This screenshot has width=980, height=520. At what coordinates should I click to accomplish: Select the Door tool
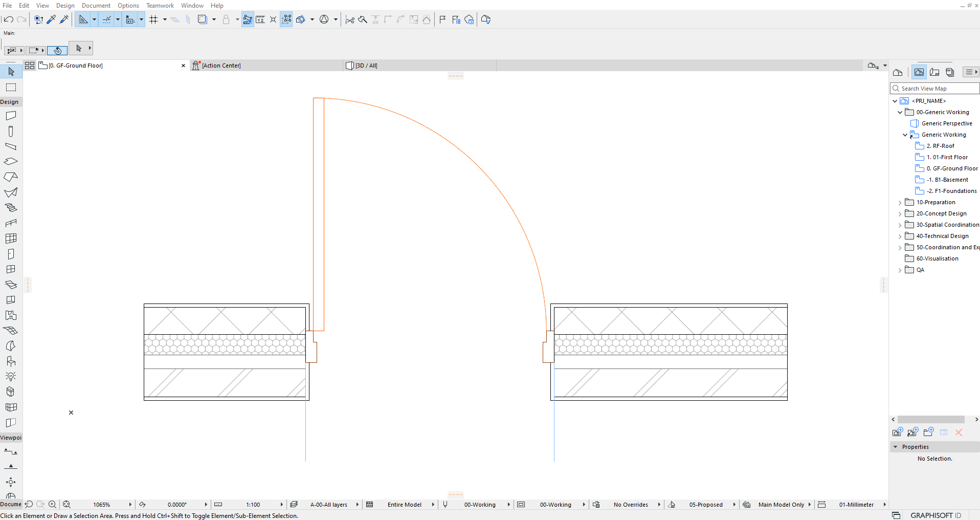pyautogui.click(x=11, y=254)
